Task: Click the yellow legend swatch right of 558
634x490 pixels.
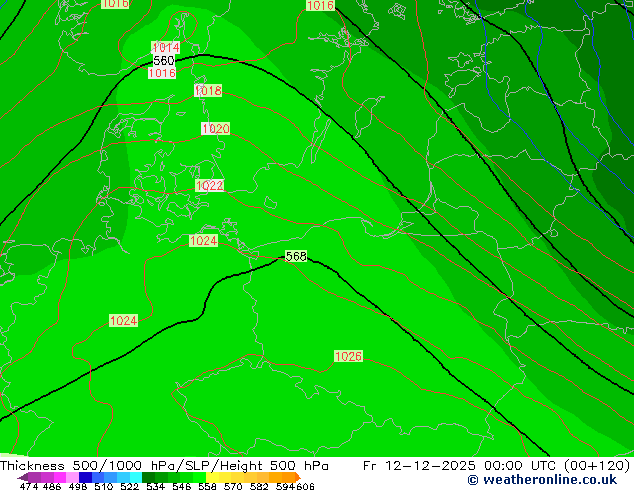Action: pos(212,477)
